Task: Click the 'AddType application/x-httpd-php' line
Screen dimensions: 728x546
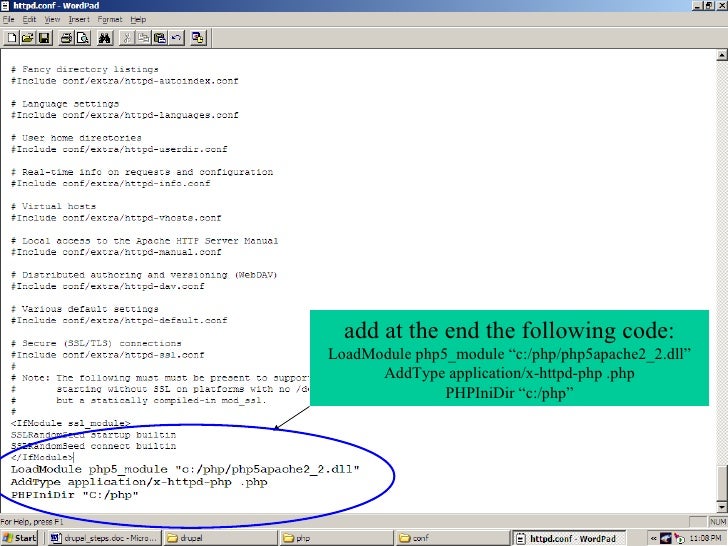Action: [139, 482]
